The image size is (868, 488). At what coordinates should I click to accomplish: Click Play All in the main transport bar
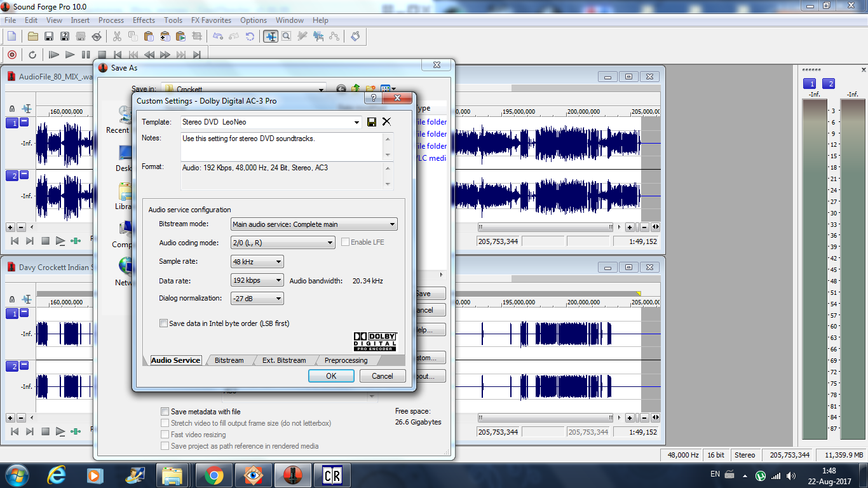click(x=54, y=55)
